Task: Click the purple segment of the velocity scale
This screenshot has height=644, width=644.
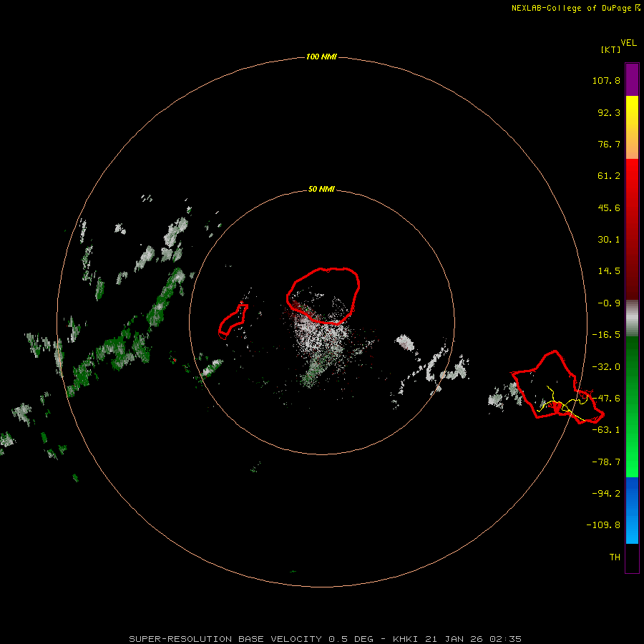Action: pyautogui.click(x=632, y=79)
